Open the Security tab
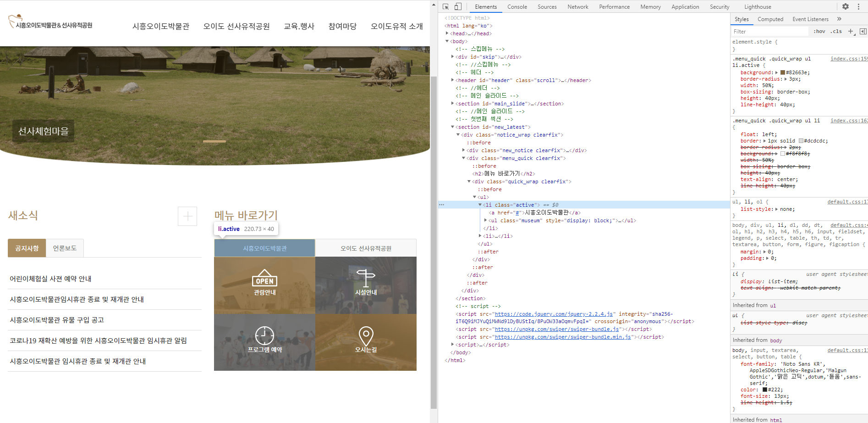Image resolution: width=868 pixels, height=423 pixels. [720, 7]
